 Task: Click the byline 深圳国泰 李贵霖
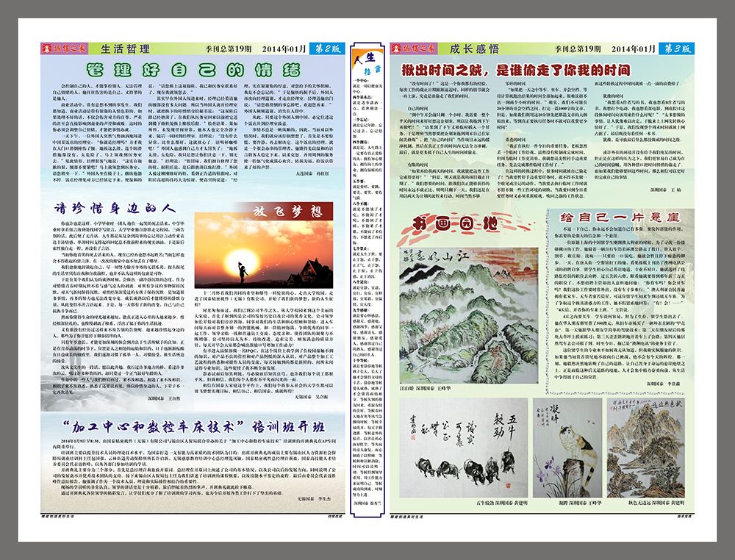coord(663,384)
